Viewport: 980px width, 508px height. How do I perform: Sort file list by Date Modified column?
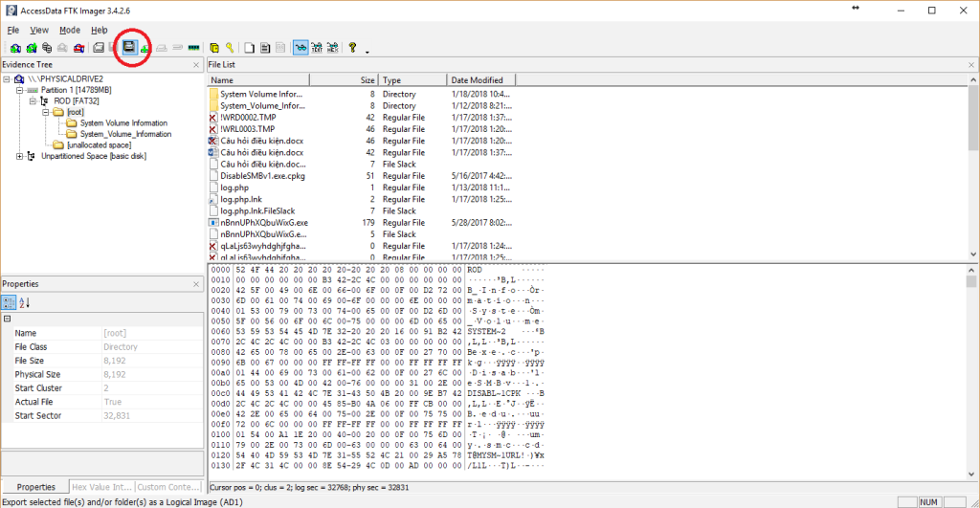click(x=481, y=80)
